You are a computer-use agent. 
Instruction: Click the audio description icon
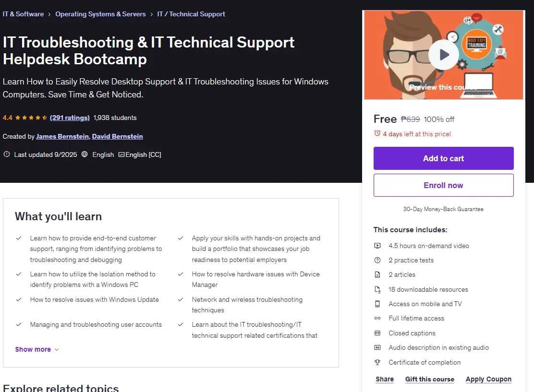click(377, 347)
